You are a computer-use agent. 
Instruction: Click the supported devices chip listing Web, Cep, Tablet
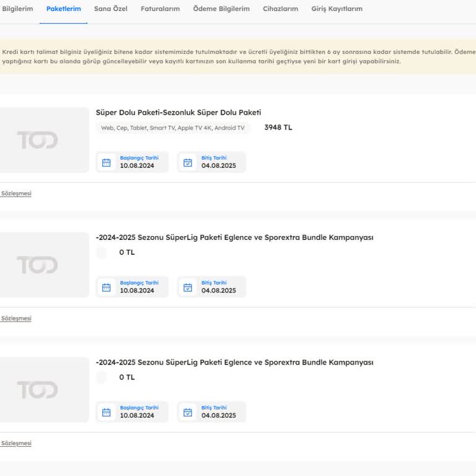coord(173,128)
